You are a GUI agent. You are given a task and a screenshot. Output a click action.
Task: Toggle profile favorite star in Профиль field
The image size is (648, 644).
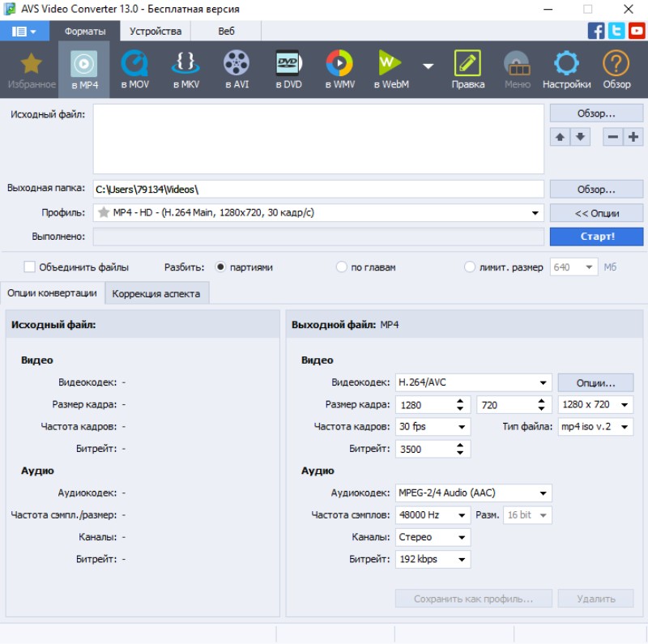coord(104,212)
